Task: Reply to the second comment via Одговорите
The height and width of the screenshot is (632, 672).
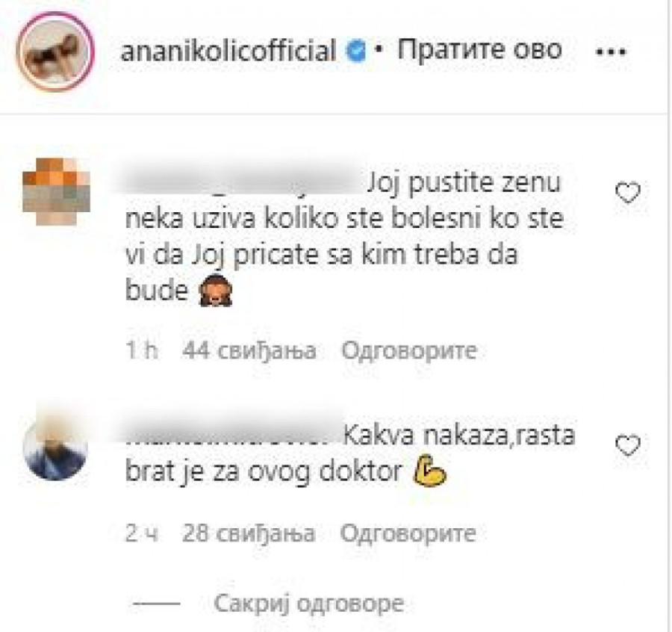Action: 408,533
